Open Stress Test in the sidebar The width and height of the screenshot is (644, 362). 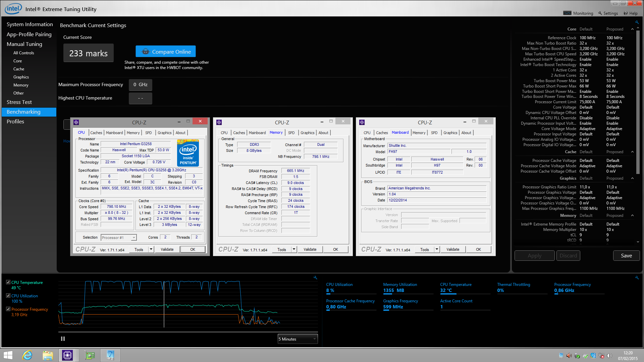19,102
